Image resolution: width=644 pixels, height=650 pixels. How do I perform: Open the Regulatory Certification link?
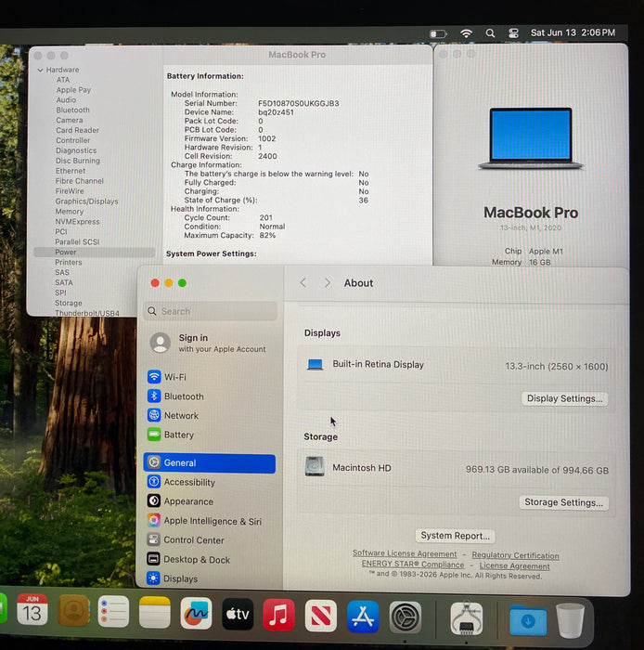(x=515, y=555)
